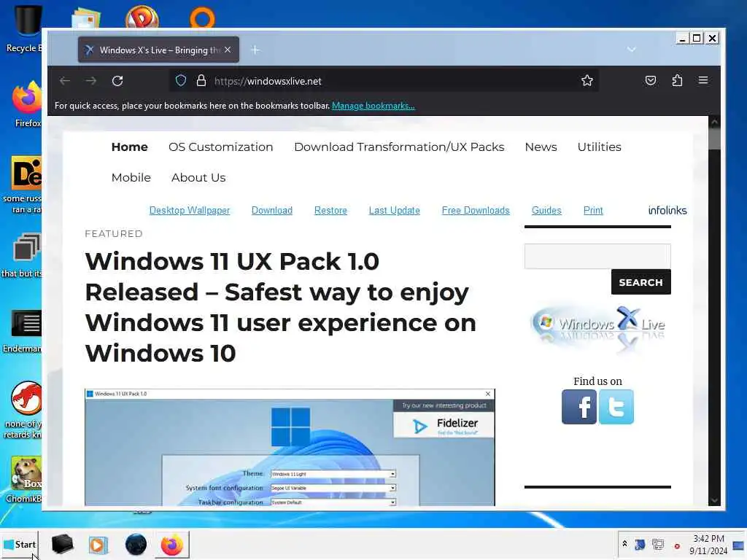
Task: Open Download Transformation/UX Packs menu
Action: coord(399,147)
